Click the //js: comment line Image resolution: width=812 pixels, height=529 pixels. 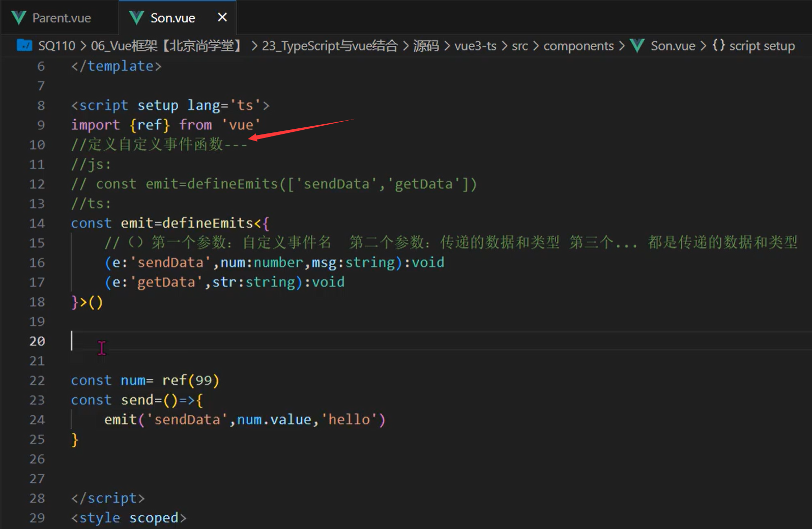click(91, 164)
